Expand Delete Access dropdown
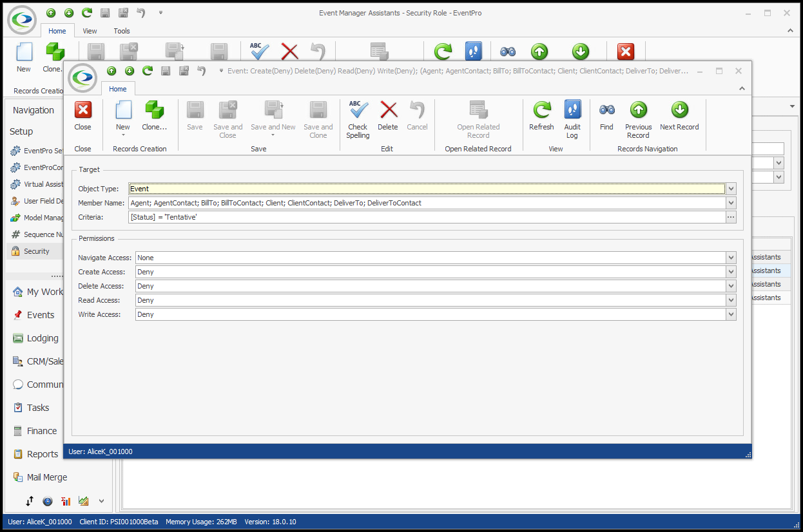Viewport: 803px width, 532px height. [x=731, y=286]
